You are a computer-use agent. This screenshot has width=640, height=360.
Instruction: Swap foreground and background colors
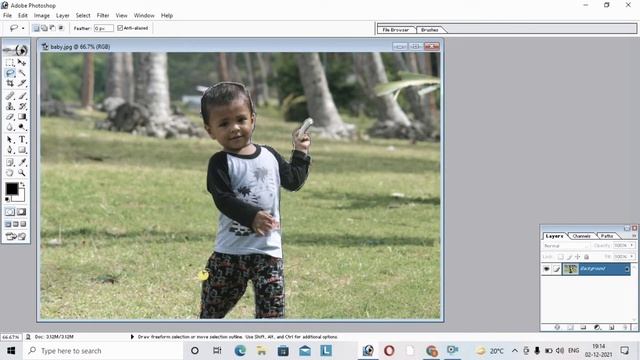[x=22, y=184]
